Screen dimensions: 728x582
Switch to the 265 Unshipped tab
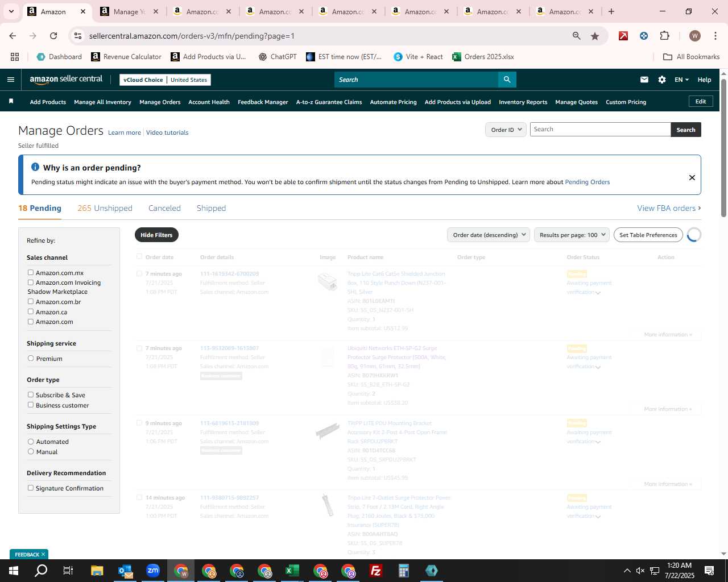[x=105, y=208]
